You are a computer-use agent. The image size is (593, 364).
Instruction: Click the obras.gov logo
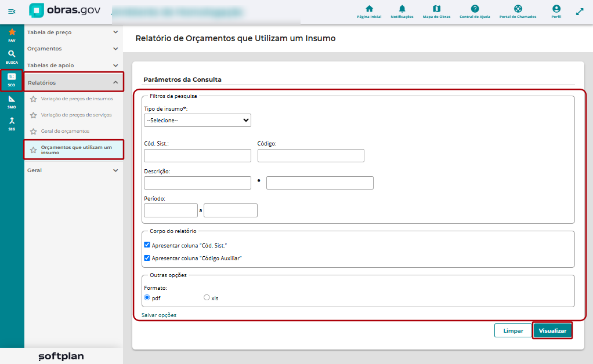coord(64,10)
